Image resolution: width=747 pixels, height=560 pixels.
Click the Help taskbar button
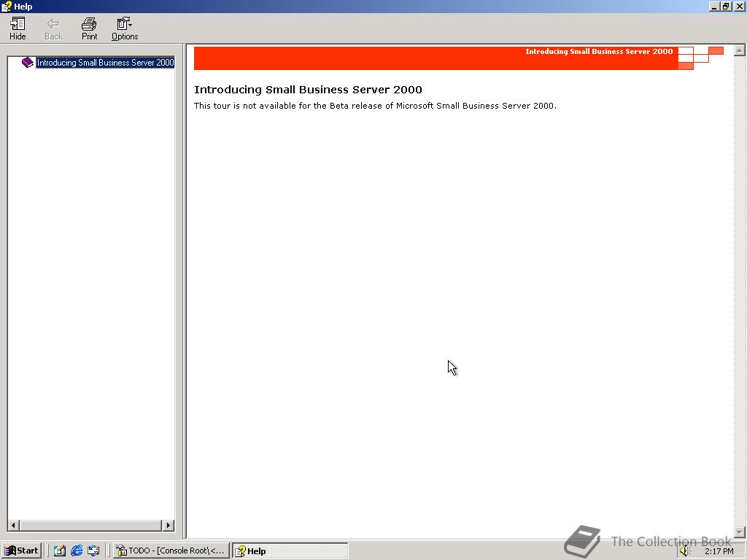[290, 551]
